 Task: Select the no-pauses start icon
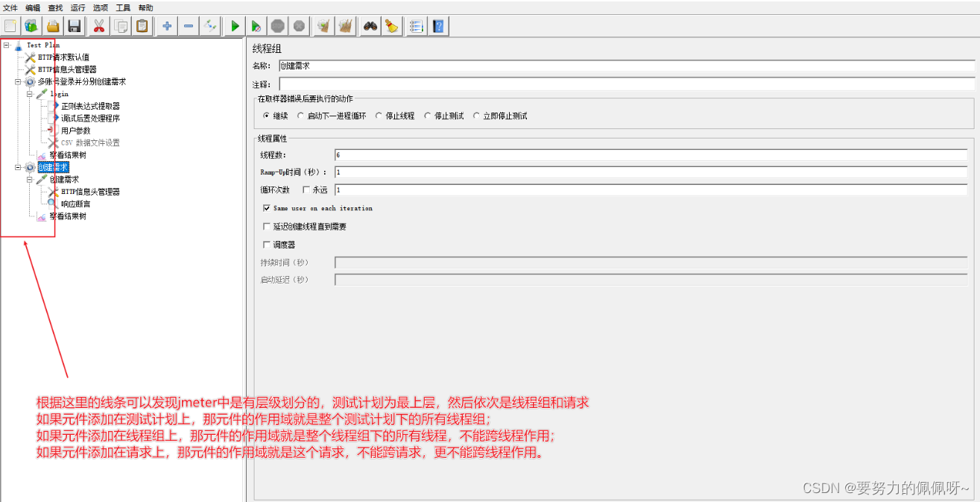point(256,25)
